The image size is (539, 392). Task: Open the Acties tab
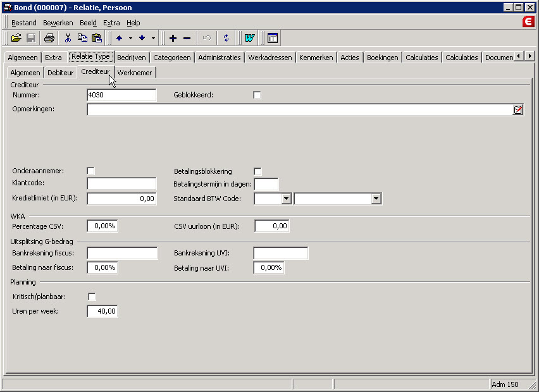pos(350,58)
